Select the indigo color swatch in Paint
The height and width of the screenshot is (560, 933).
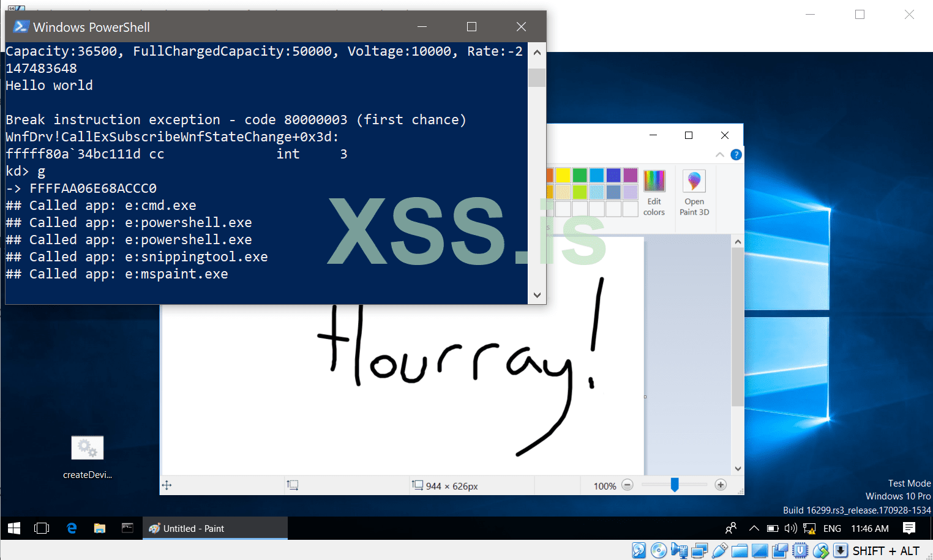pos(613,176)
